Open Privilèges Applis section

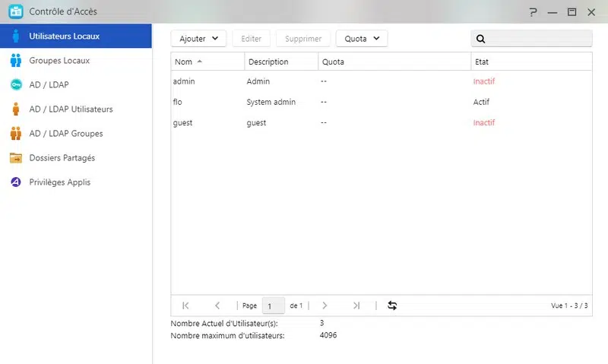tap(76, 182)
